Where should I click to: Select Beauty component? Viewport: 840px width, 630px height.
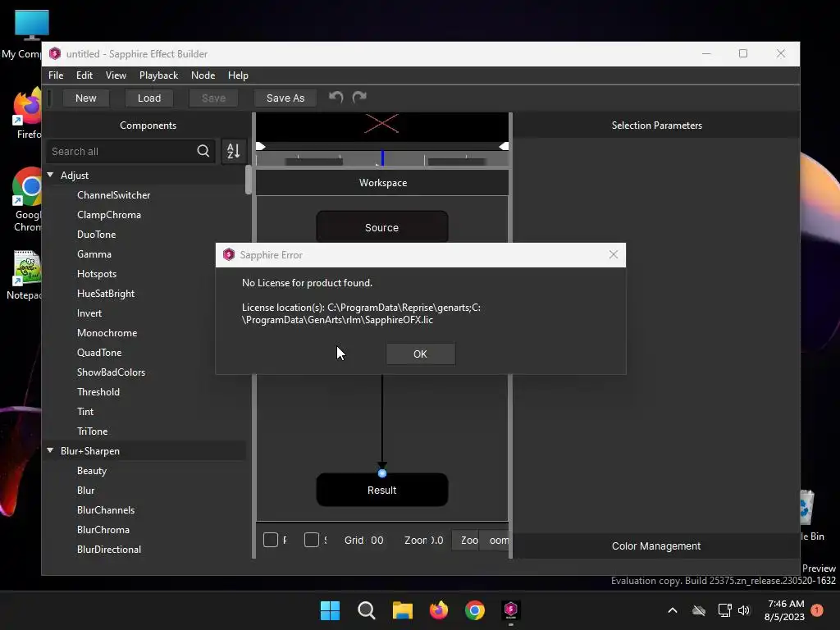(92, 471)
